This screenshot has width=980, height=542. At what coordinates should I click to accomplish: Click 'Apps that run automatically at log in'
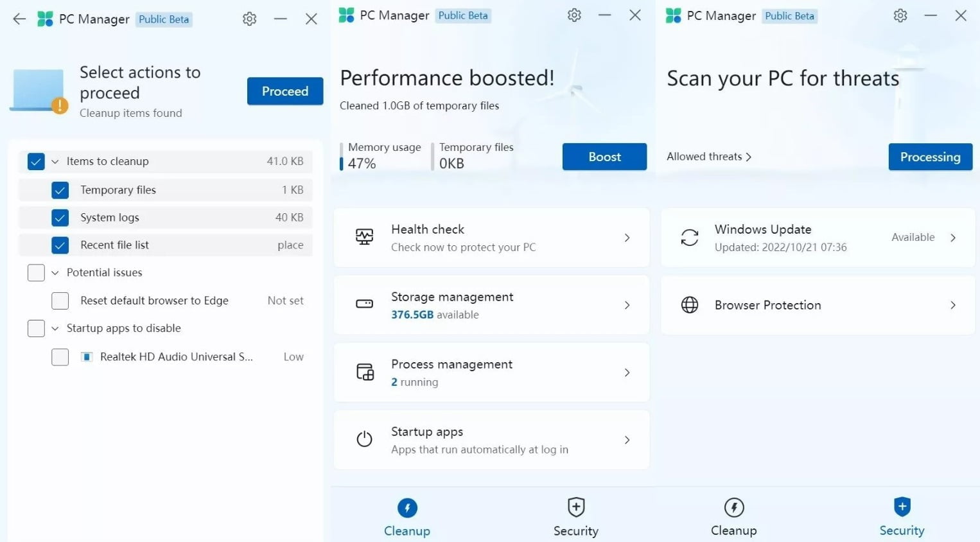[480, 450]
